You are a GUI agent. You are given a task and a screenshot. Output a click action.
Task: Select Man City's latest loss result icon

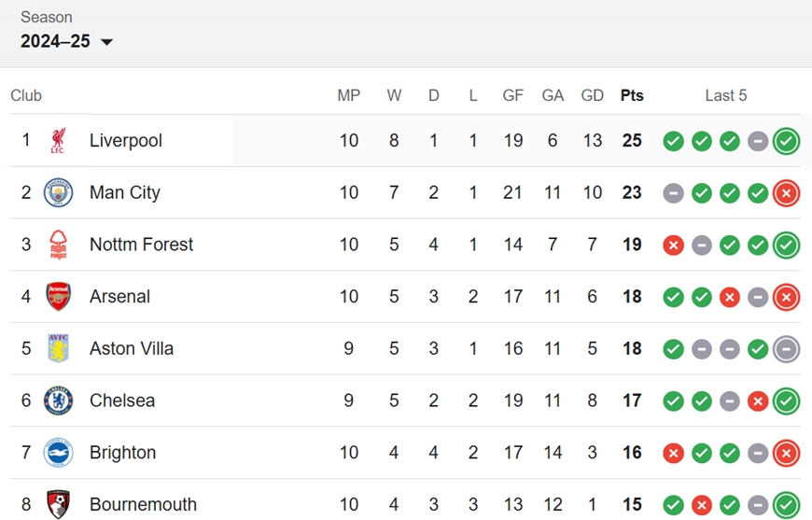click(786, 193)
